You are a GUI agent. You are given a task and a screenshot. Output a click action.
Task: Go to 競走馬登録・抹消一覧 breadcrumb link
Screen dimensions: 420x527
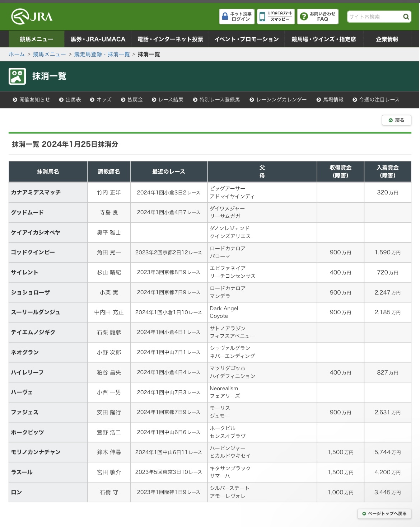coord(102,54)
